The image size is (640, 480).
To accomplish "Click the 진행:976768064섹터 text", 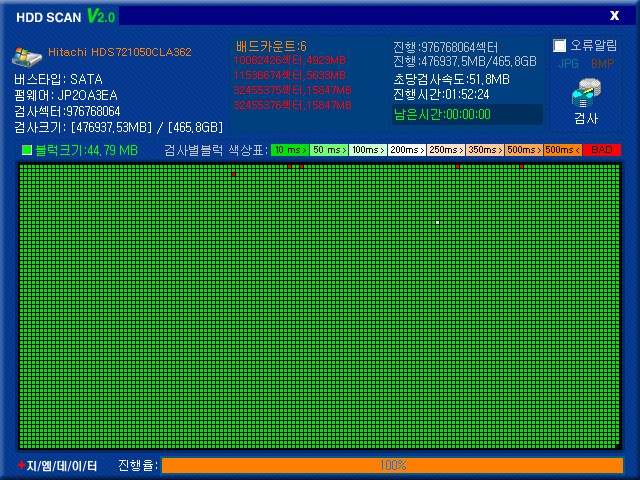I will pyautogui.click(x=445, y=47).
